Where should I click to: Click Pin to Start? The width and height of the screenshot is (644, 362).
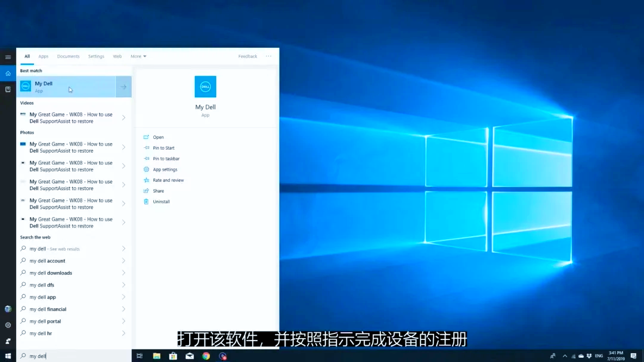click(x=163, y=148)
